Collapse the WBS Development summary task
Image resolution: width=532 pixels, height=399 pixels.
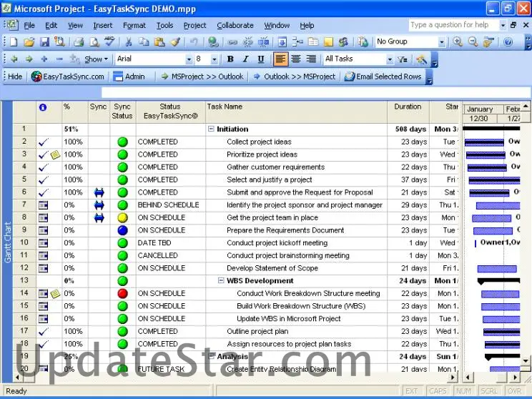[221, 280]
